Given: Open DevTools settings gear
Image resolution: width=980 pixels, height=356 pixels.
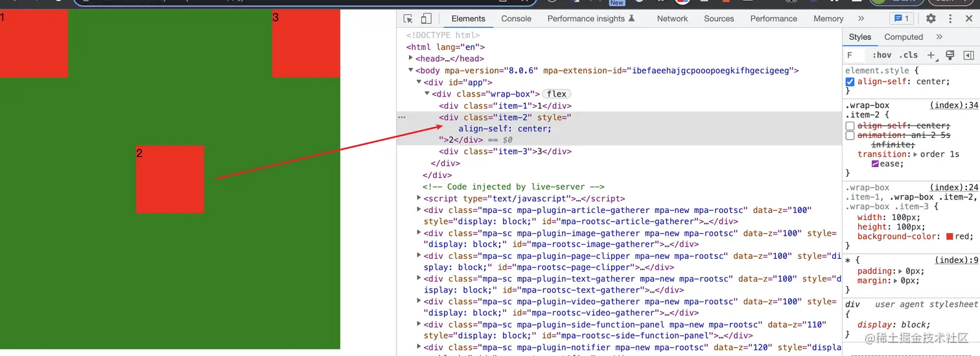Looking at the screenshot, I should click(931, 19).
